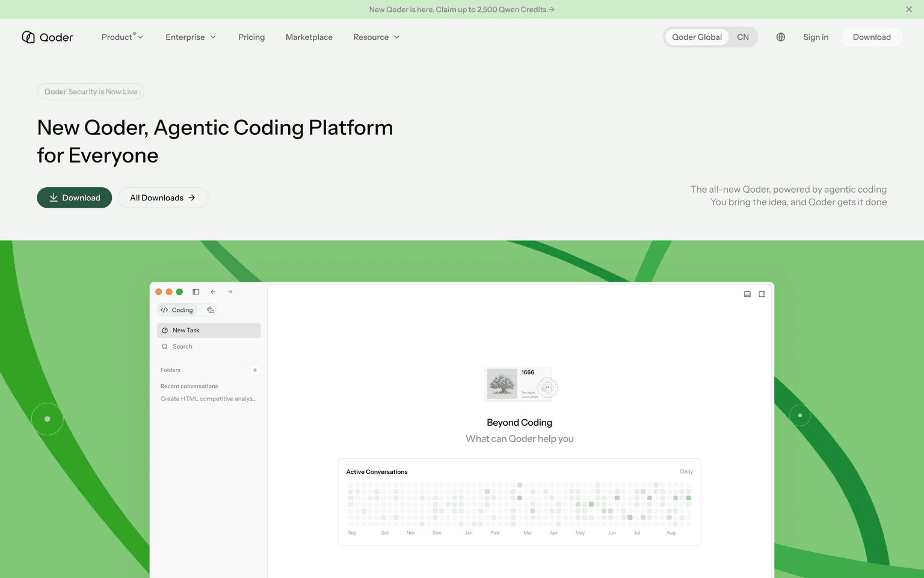Viewport: 924px width, 578px height.
Task: Click the back arrow in app preview
Action: 213,292
